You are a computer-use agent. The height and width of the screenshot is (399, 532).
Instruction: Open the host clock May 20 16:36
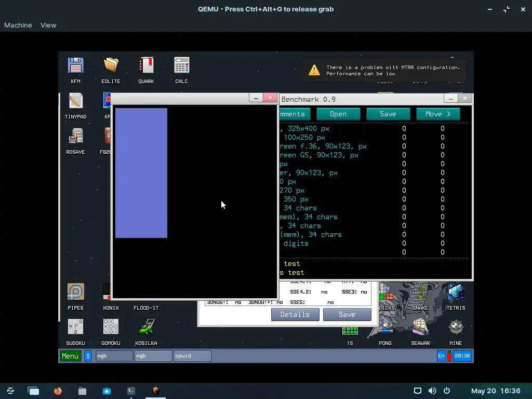496,391
